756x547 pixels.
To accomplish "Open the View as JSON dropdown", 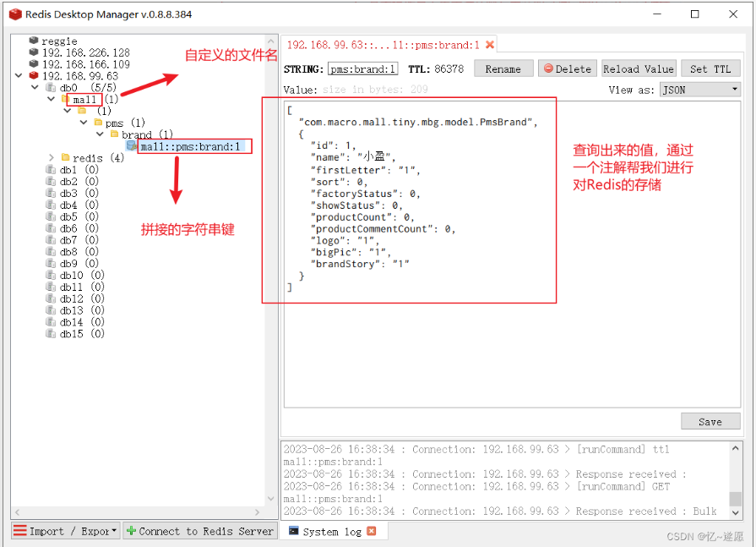I will (x=699, y=90).
